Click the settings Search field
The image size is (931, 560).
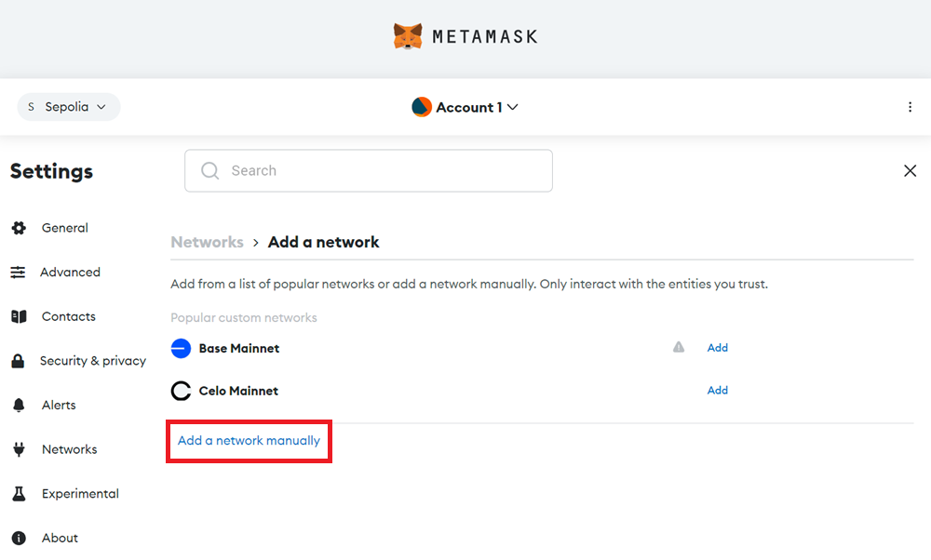368,170
